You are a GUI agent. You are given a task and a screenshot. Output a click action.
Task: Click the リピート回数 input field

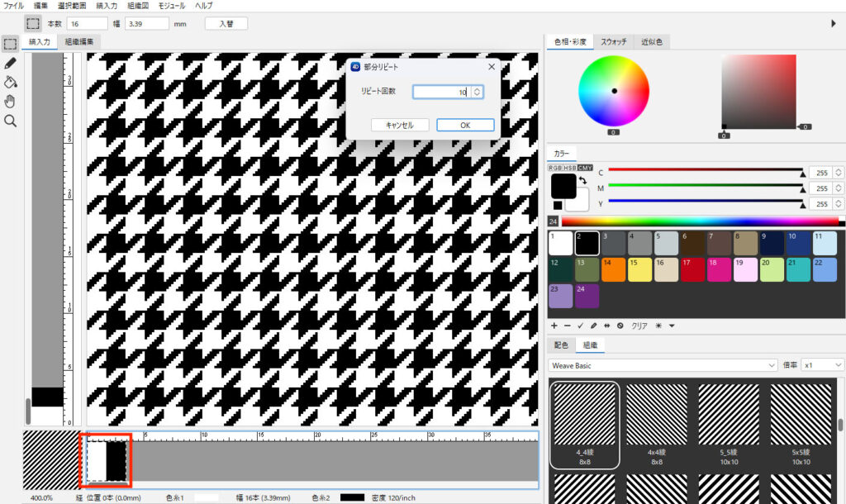click(x=441, y=93)
